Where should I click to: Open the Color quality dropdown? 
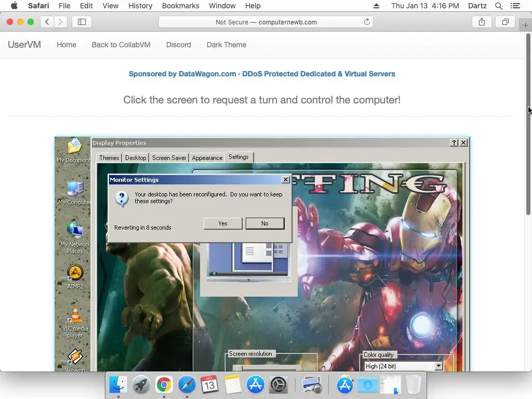[x=438, y=366]
